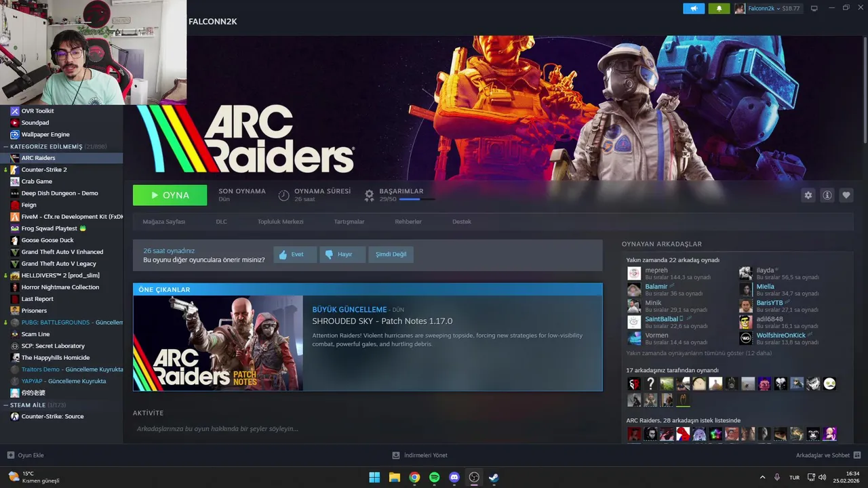The width and height of the screenshot is (868, 488).
Task: Click the activity comment input field
Action: (x=368, y=429)
